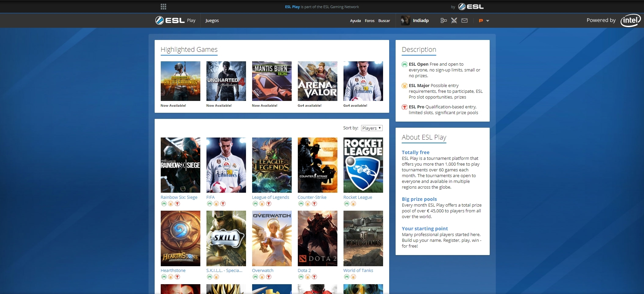Click the Big prize pools heading

[419, 199]
